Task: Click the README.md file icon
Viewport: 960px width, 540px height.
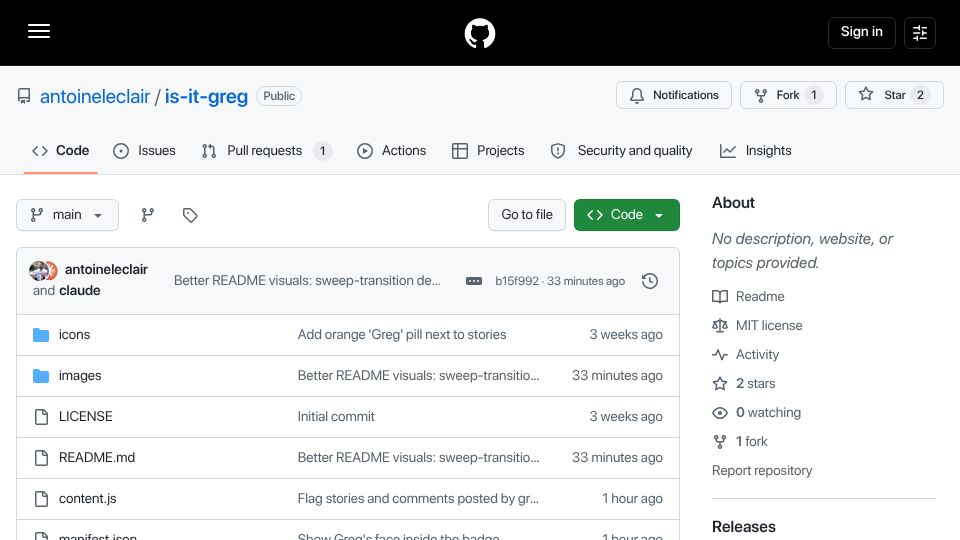Action: 41,458
